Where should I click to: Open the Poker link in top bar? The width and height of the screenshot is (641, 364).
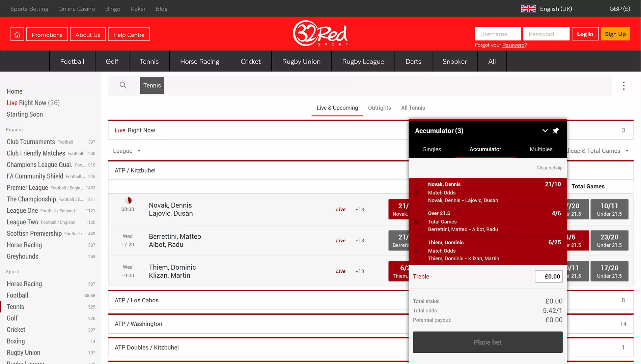click(138, 9)
